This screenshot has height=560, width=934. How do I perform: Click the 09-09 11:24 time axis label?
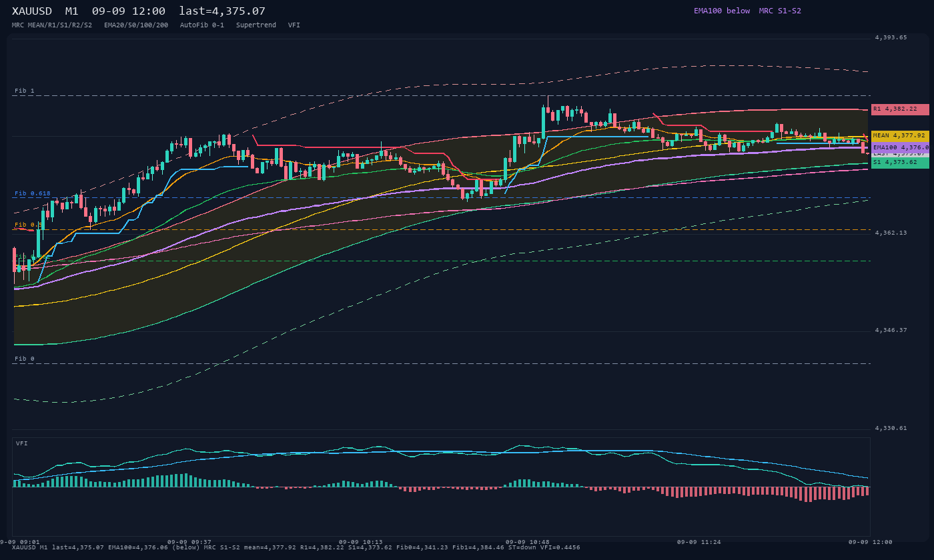(x=699, y=542)
